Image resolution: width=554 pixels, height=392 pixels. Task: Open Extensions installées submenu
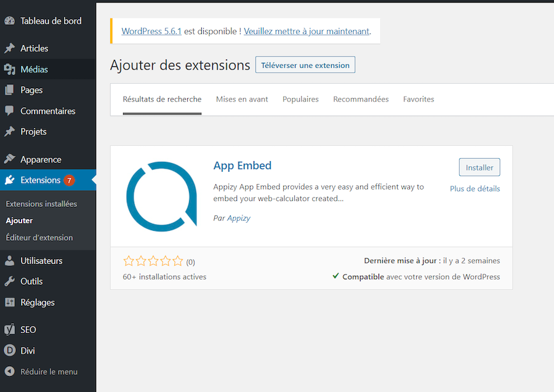coord(41,204)
